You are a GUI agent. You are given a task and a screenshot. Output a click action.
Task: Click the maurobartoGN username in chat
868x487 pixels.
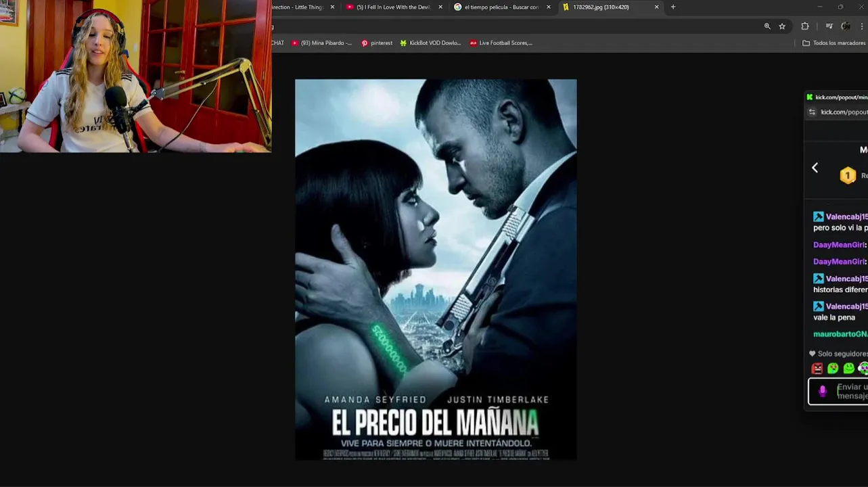click(840, 334)
